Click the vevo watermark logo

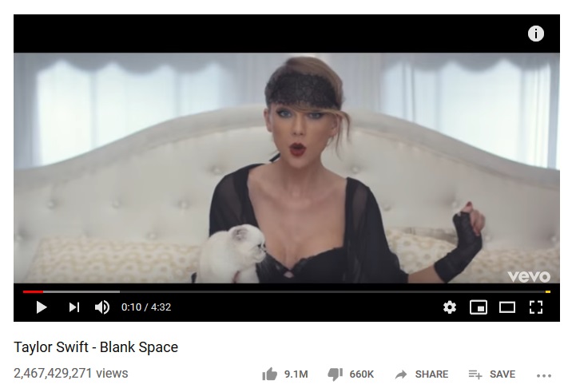[529, 277]
